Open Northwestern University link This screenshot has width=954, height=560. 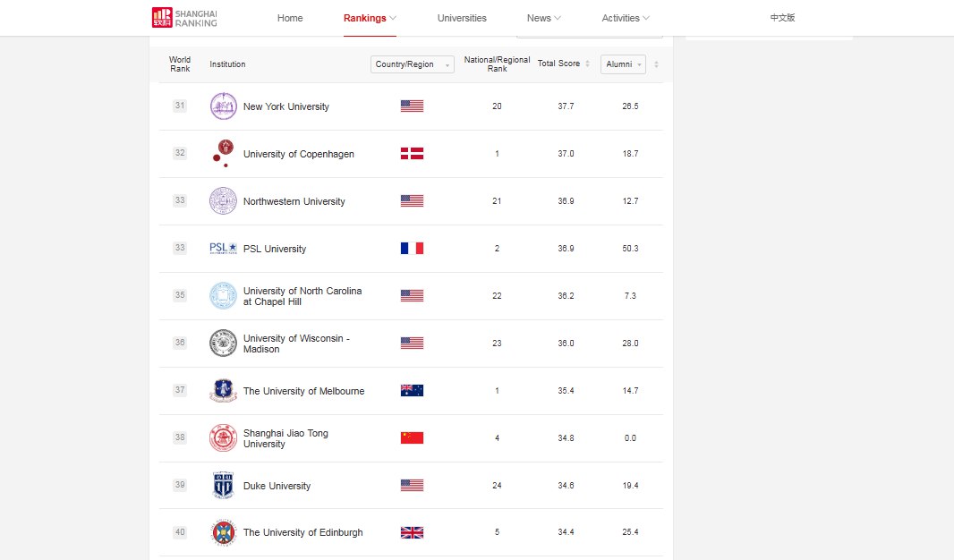(294, 201)
